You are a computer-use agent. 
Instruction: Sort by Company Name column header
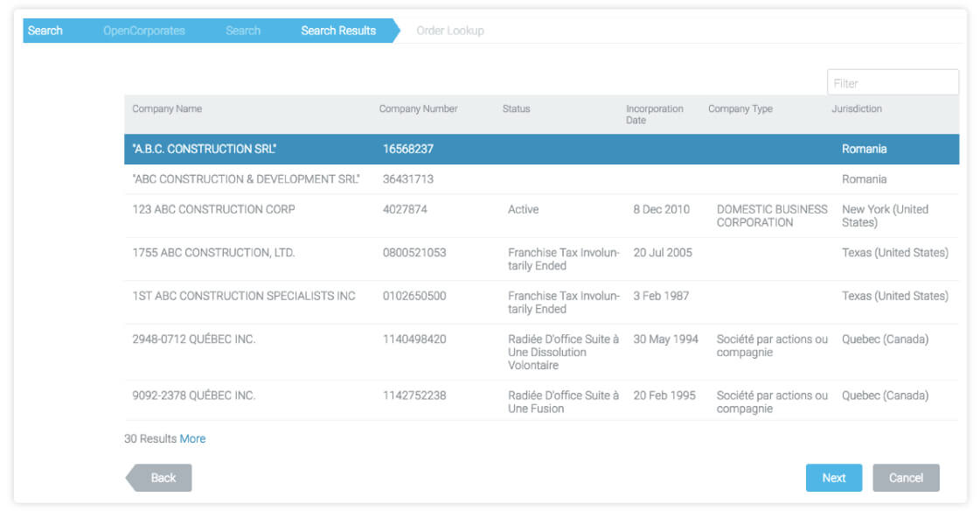(167, 108)
